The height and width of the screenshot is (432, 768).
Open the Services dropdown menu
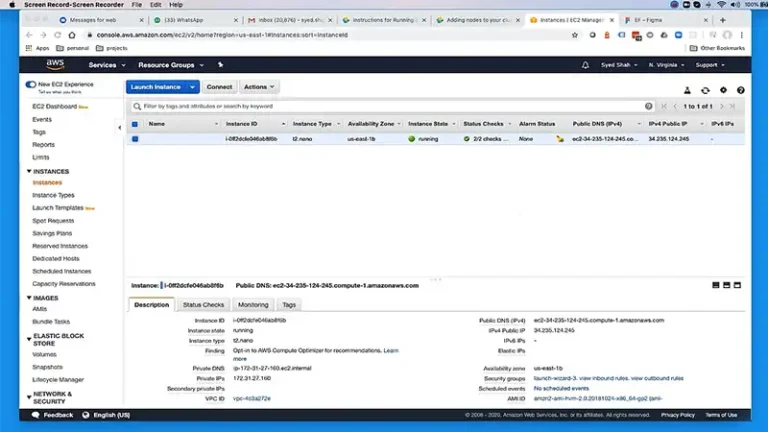pyautogui.click(x=107, y=65)
